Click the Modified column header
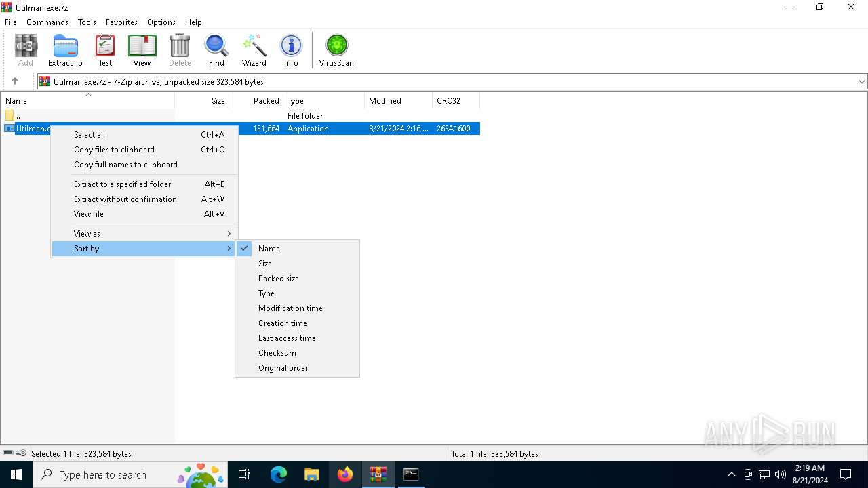Screen dimensions: 868x488 pos(399,101)
